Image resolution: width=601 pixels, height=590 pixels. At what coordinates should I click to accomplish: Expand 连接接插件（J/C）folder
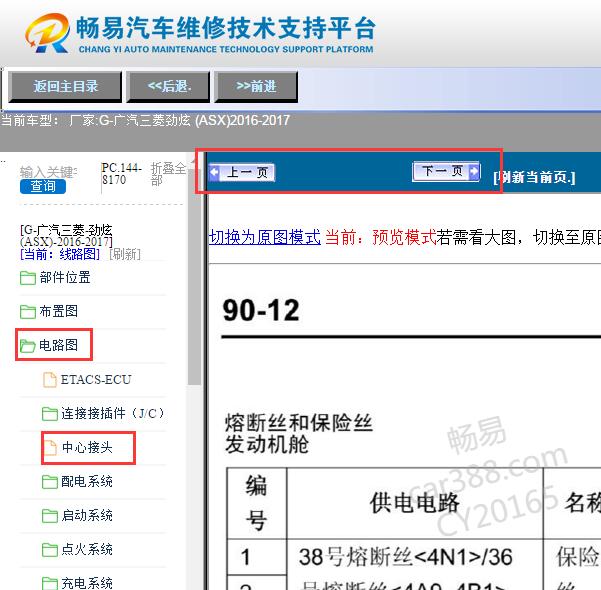coord(113,413)
